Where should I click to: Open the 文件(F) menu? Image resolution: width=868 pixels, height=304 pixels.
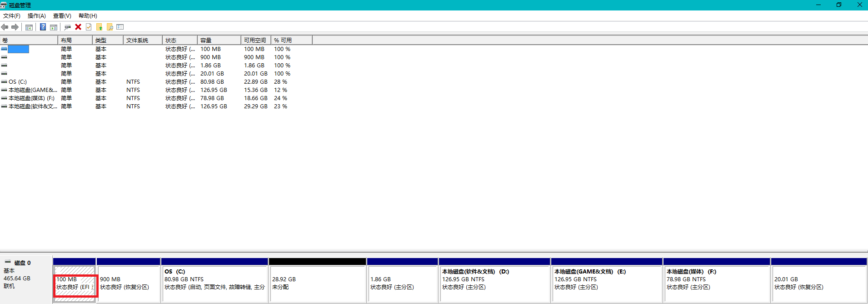tap(12, 16)
